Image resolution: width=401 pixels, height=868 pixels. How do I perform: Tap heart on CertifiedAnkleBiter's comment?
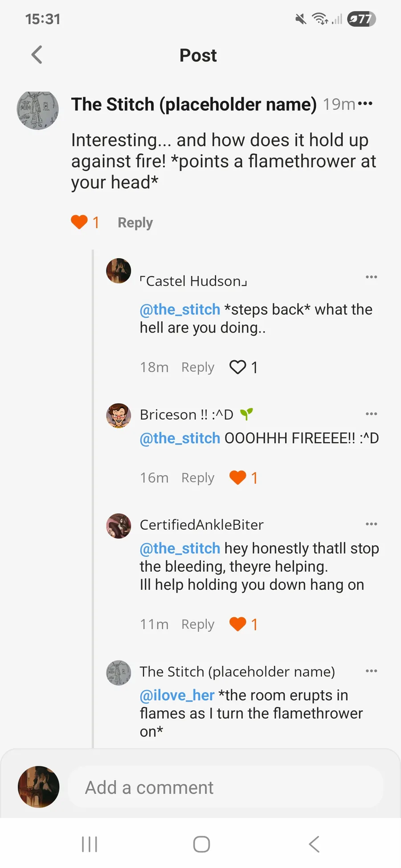tap(237, 624)
